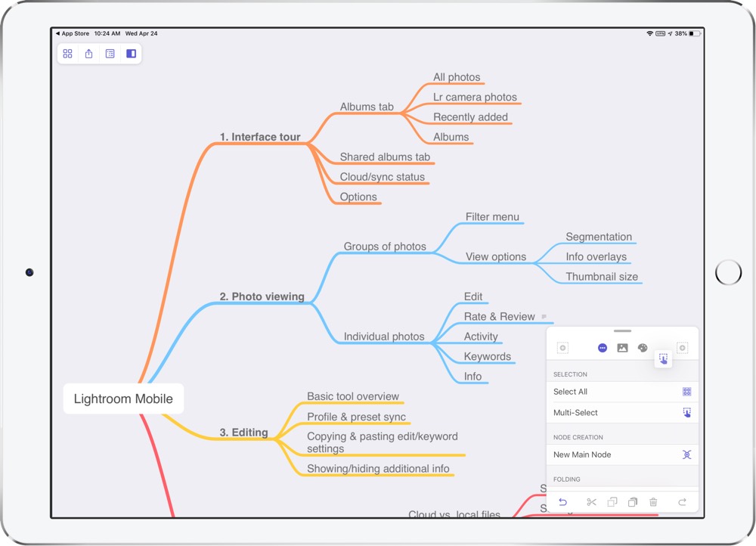Tap the battery indicator
The image size is (756, 546).
point(695,33)
